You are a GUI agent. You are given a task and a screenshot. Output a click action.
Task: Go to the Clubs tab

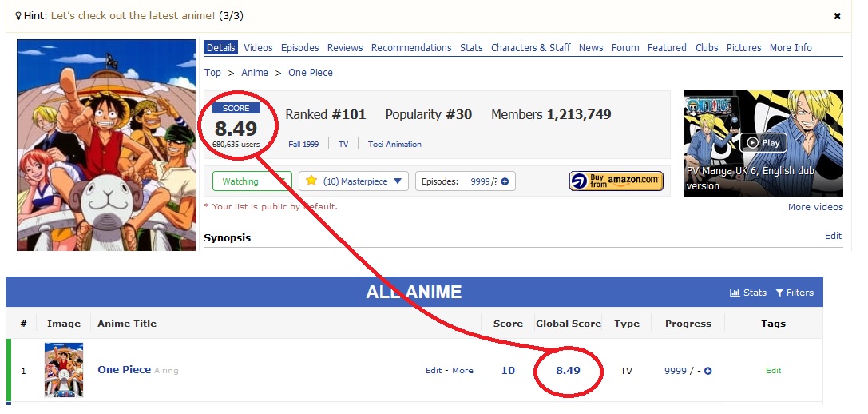pos(707,48)
